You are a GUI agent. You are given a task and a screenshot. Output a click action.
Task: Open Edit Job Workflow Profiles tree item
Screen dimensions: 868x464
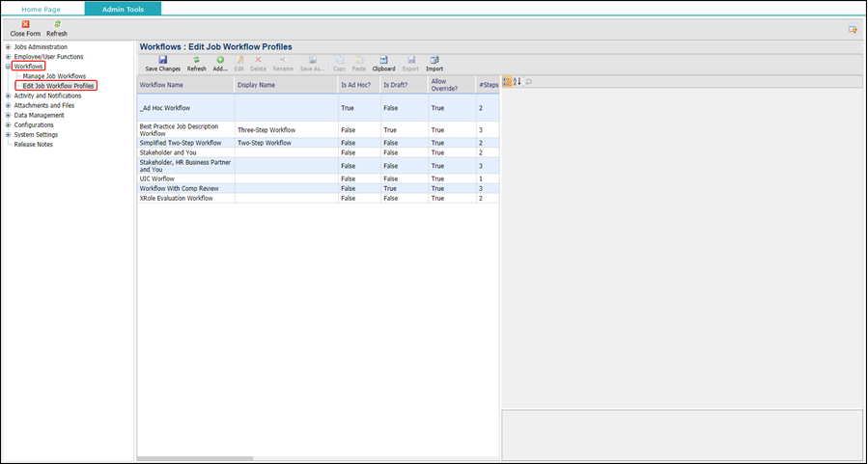[x=58, y=86]
